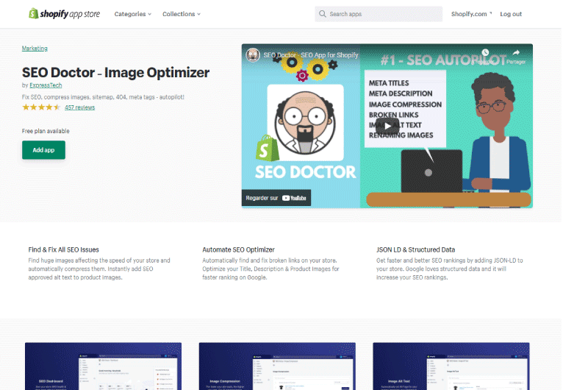588x390 pixels.
Task: Open the ExpressTech developer link
Action: (x=46, y=85)
